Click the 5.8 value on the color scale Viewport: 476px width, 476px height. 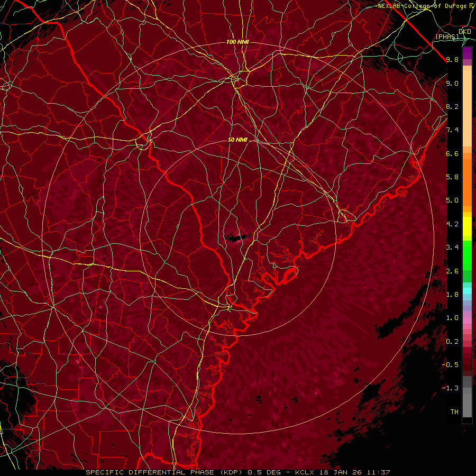click(452, 177)
